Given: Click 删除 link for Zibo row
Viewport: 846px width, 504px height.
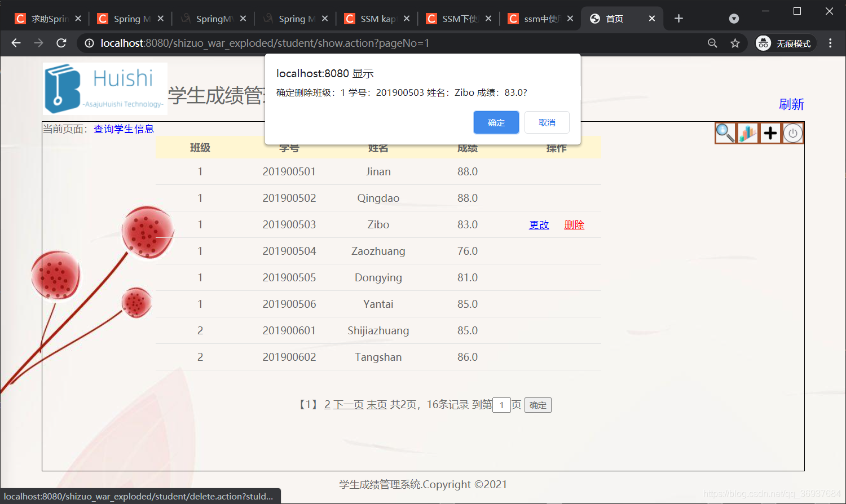Looking at the screenshot, I should coord(574,225).
